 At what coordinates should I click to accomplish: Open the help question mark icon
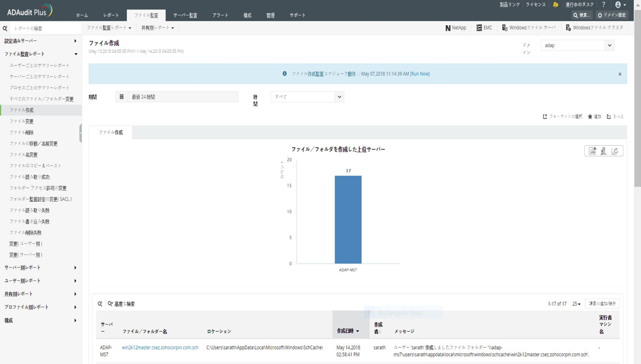pos(603,4)
